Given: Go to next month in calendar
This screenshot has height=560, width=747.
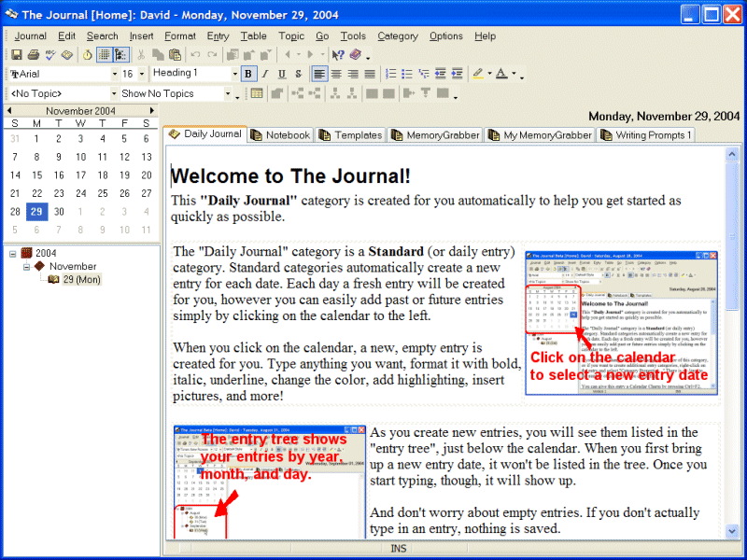Looking at the screenshot, I should [x=150, y=110].
